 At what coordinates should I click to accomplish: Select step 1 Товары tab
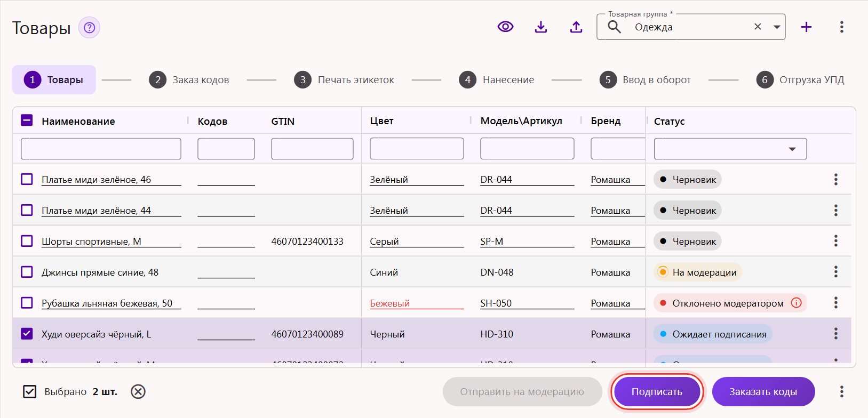[54, 80]
